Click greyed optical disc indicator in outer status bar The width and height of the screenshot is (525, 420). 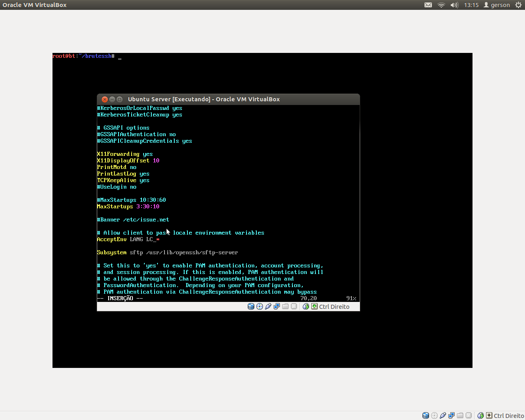pos(434,415)
